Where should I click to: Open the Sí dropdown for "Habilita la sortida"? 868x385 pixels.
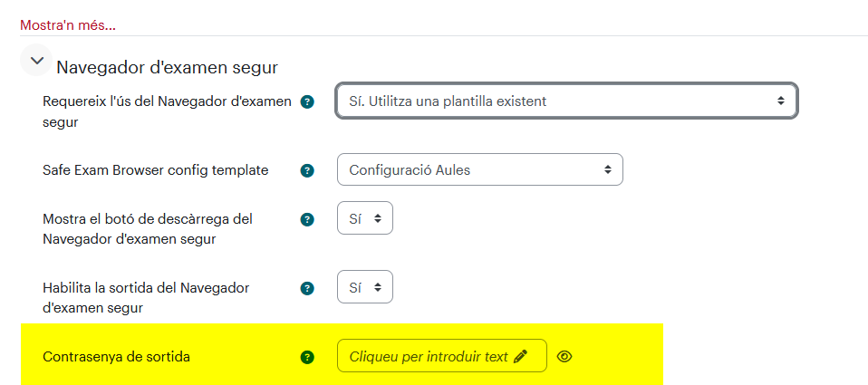tap(365, 286)
